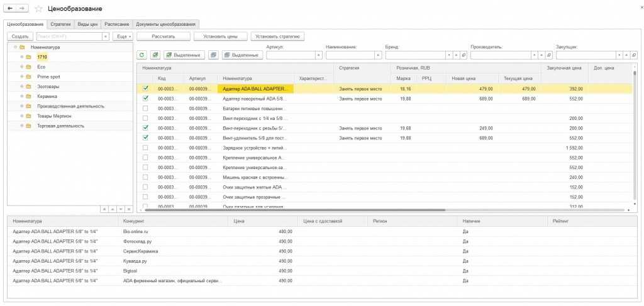
Task: Check the Батареи литиевые row checkbox
Action: pyautogui.click(x=145, y=108)
